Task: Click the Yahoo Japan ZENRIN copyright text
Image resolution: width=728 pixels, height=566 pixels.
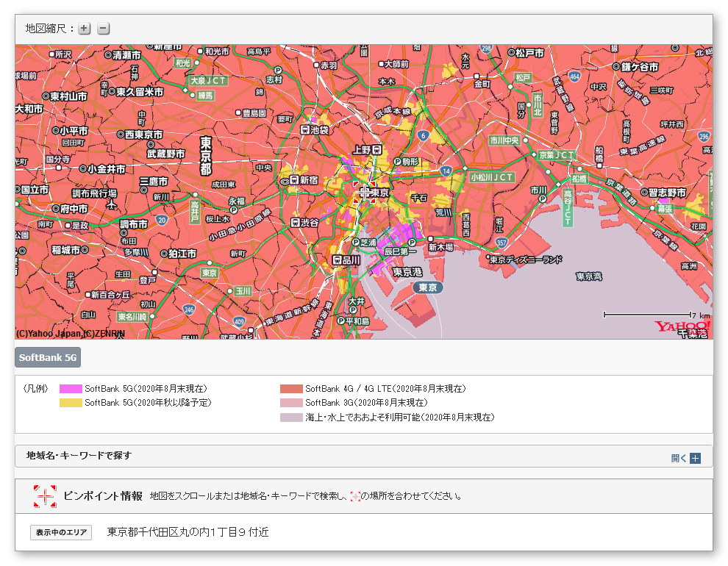Action: [71, 333]
